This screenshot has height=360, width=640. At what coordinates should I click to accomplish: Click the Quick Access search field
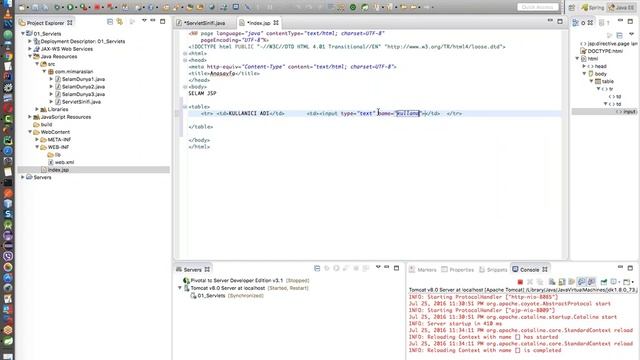(538, 7)
